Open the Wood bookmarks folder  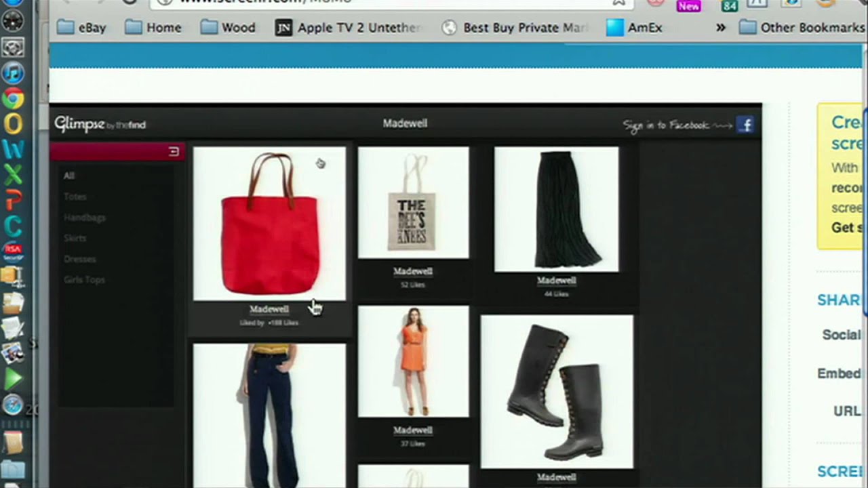coord(228,28)
